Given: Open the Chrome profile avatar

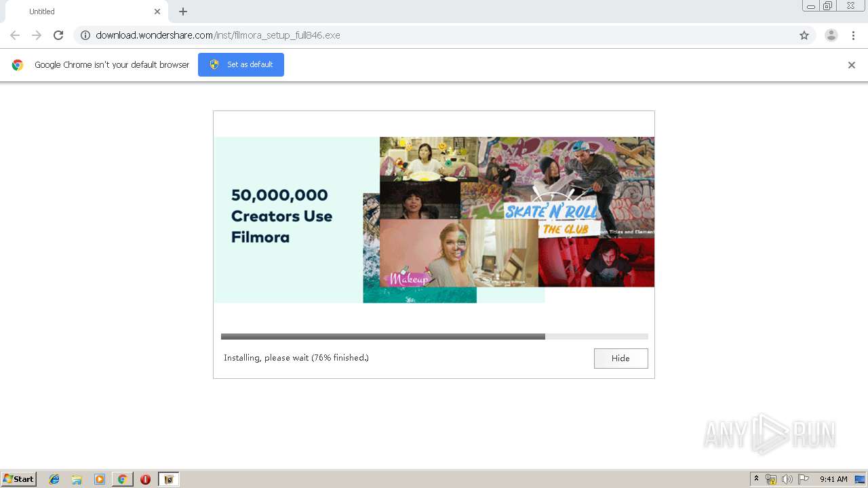Looking at the screenshot, I should (x=831, y=35).
